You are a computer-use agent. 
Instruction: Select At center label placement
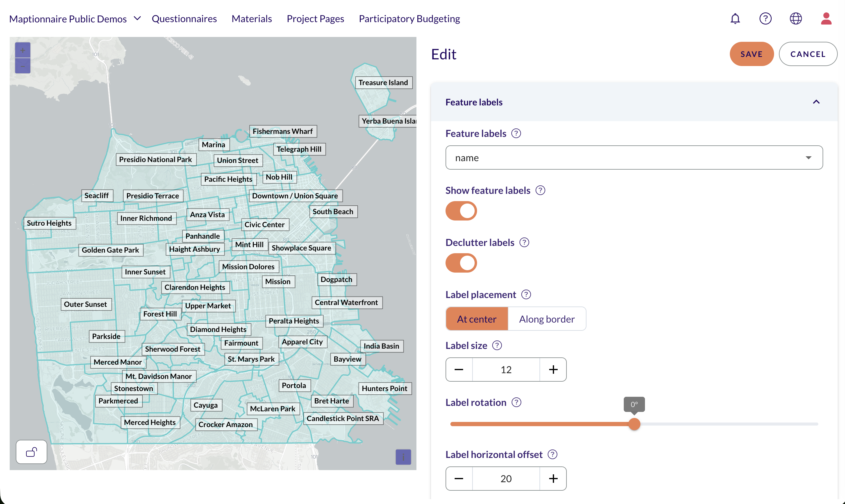476,319
